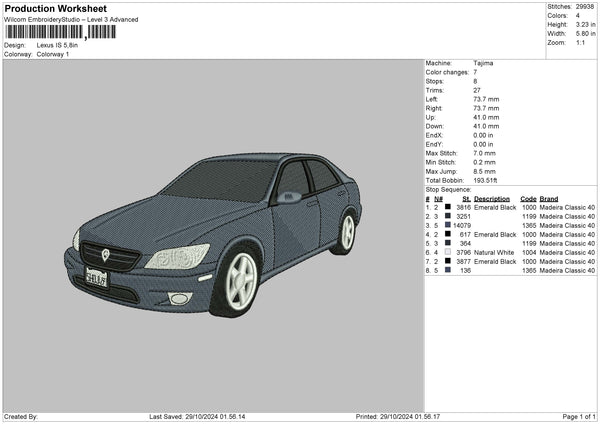Click the Tajima machine value

(x=484, y=63)
